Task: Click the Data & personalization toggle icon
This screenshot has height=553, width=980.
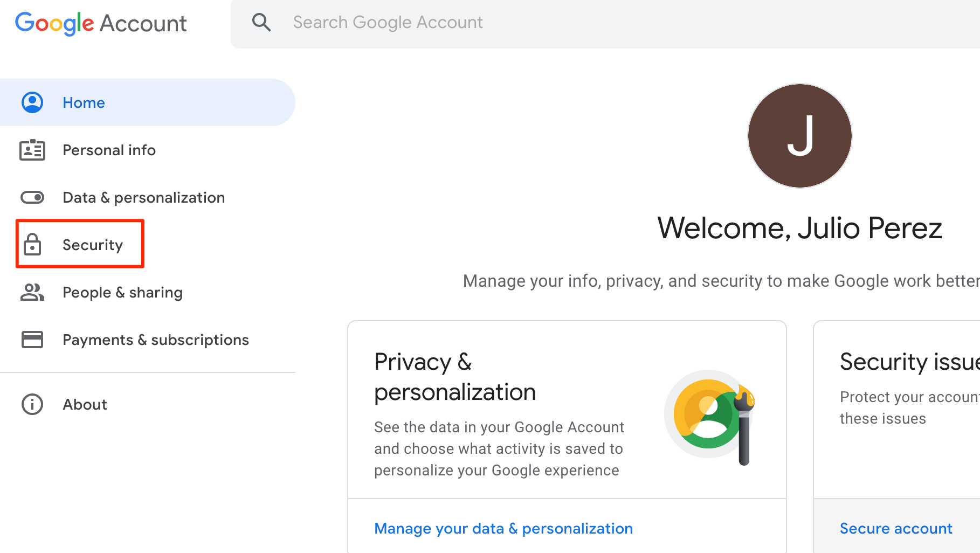Action: click(x=32, y=197)
